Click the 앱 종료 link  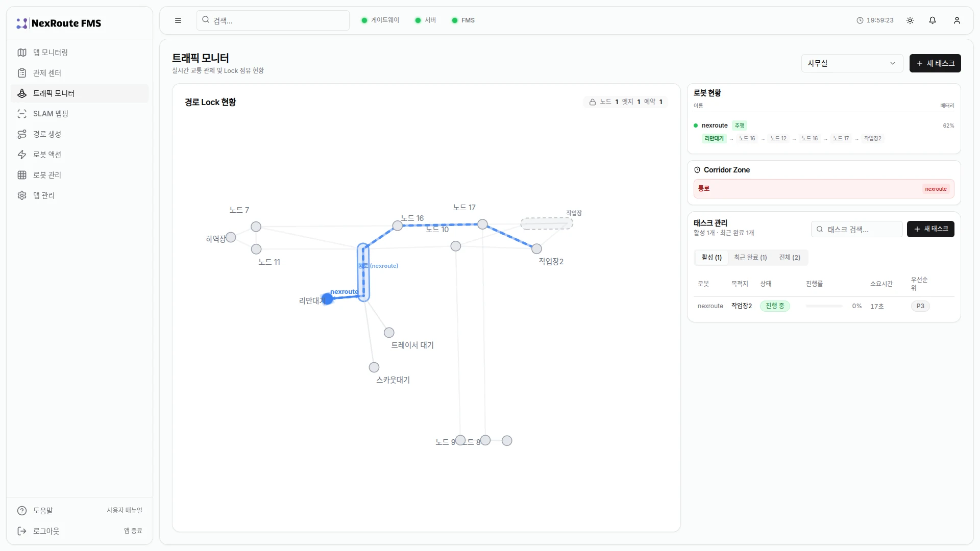click(133, 531)
